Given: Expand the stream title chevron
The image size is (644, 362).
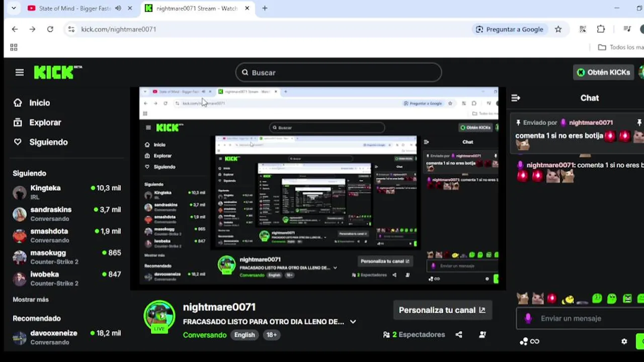Looking at the screenshot, I should (x=353, y=322).
